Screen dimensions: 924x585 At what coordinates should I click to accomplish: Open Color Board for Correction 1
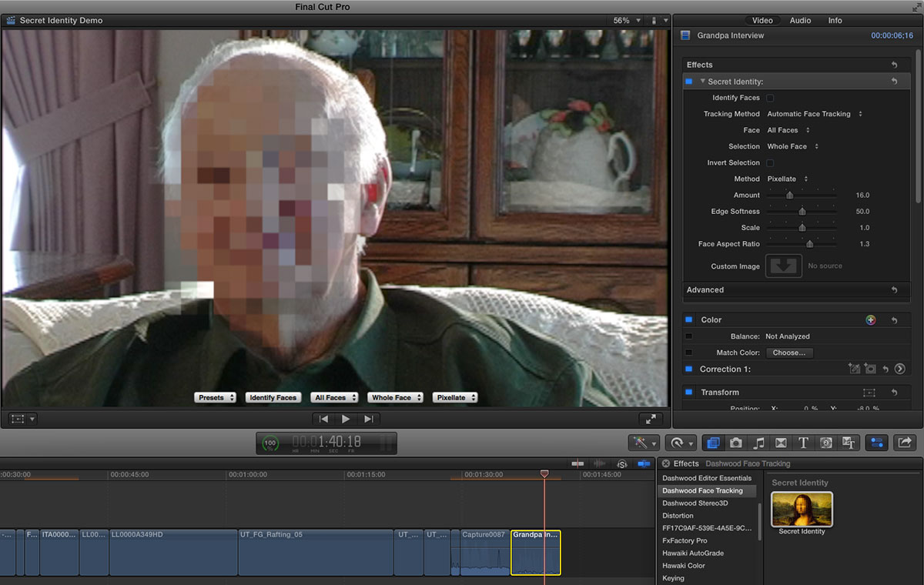(899, 369)
